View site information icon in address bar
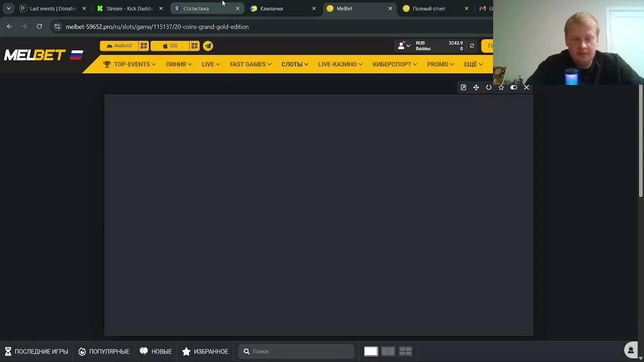Image resolution: width=644 pixels, height=362 pixels. pos(57,27)
